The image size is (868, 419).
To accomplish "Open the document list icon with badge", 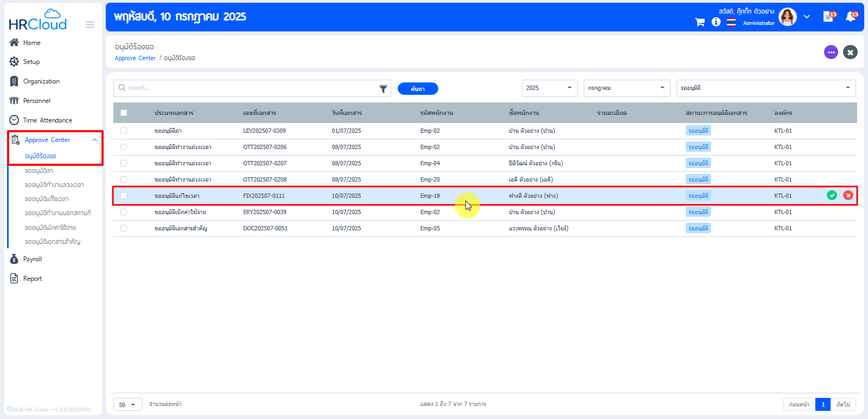I will tap(828, 17).
